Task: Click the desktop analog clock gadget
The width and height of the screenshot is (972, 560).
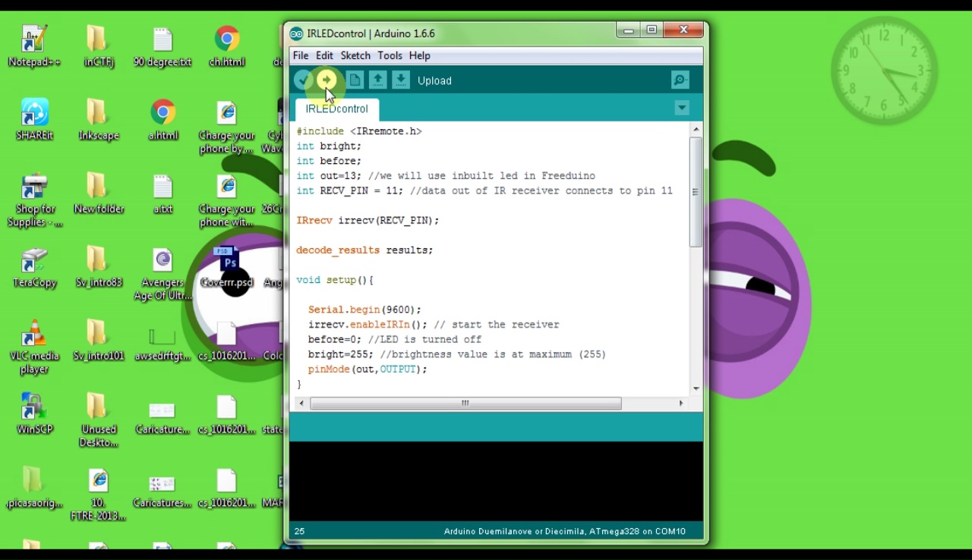Action: click(885, 71)
